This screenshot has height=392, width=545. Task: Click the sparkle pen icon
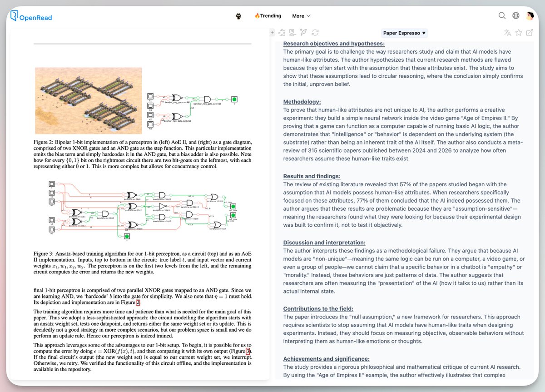coord(304,33)
